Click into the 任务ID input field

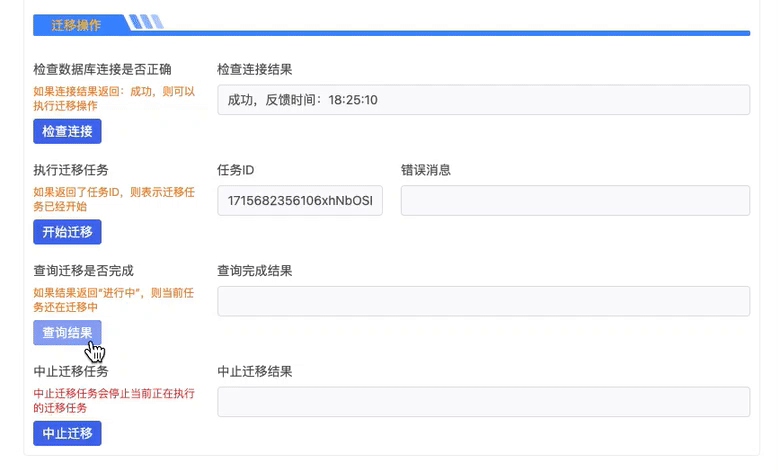click(299, 200)
